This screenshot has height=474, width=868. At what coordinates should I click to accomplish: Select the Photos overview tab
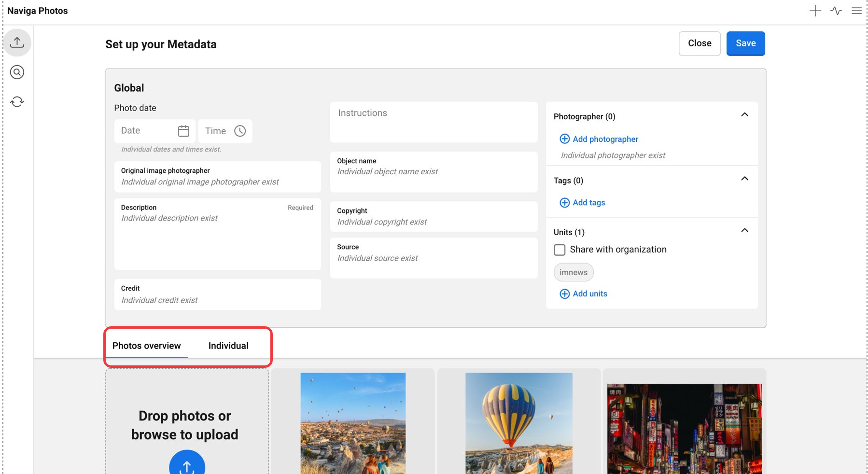point(146,346)
